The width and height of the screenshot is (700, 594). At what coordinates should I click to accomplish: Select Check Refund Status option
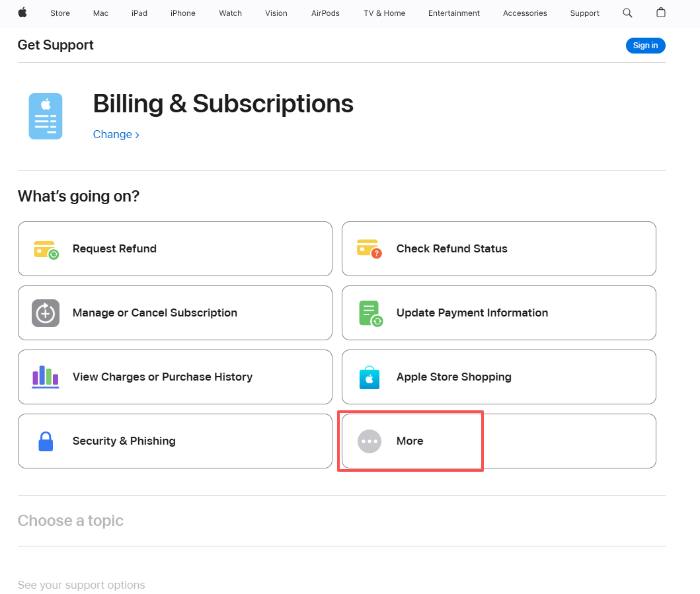(x=498, y=248)
